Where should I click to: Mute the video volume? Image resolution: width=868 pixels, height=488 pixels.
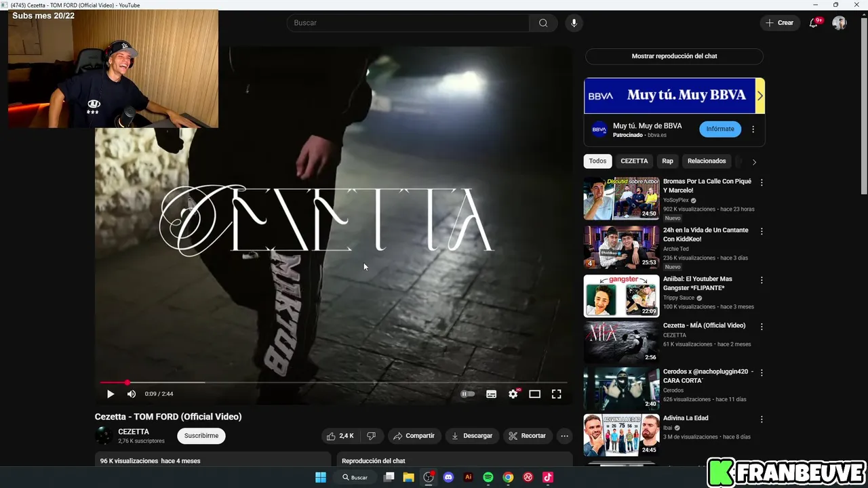(x=132, y=394)
